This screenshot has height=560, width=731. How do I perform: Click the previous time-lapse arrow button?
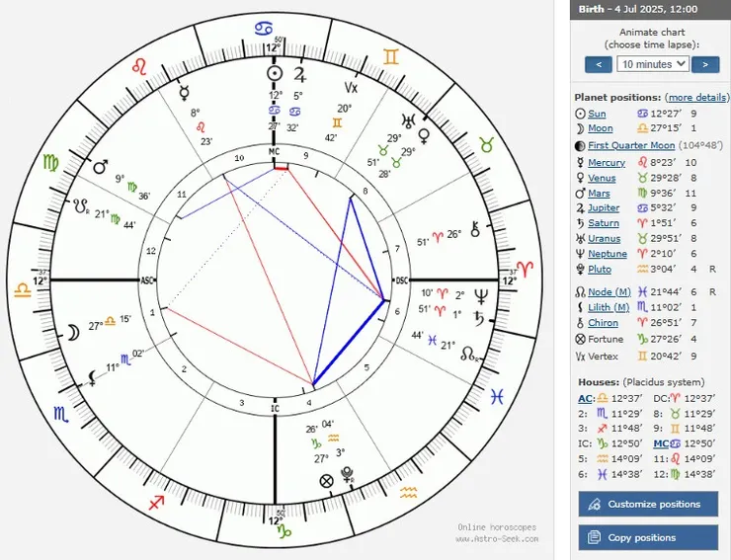coord(598,64)
